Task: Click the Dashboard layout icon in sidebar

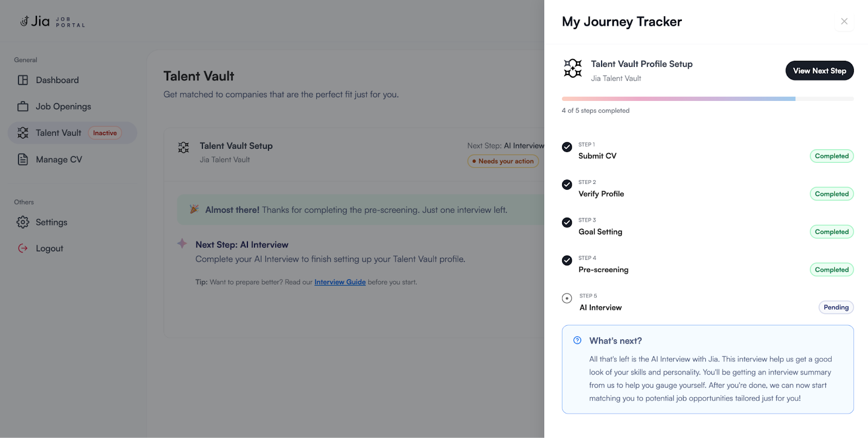Action: click(23, 80)
